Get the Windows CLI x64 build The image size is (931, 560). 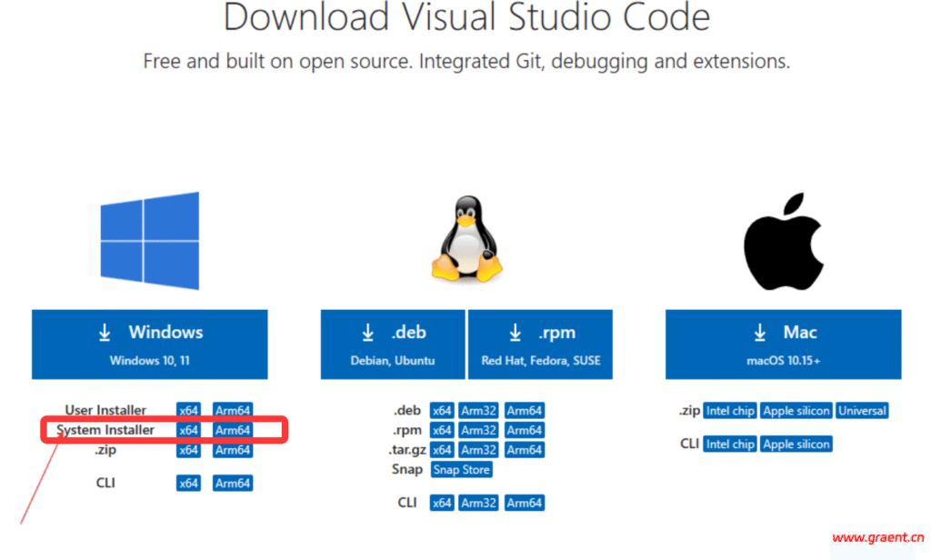188,484
